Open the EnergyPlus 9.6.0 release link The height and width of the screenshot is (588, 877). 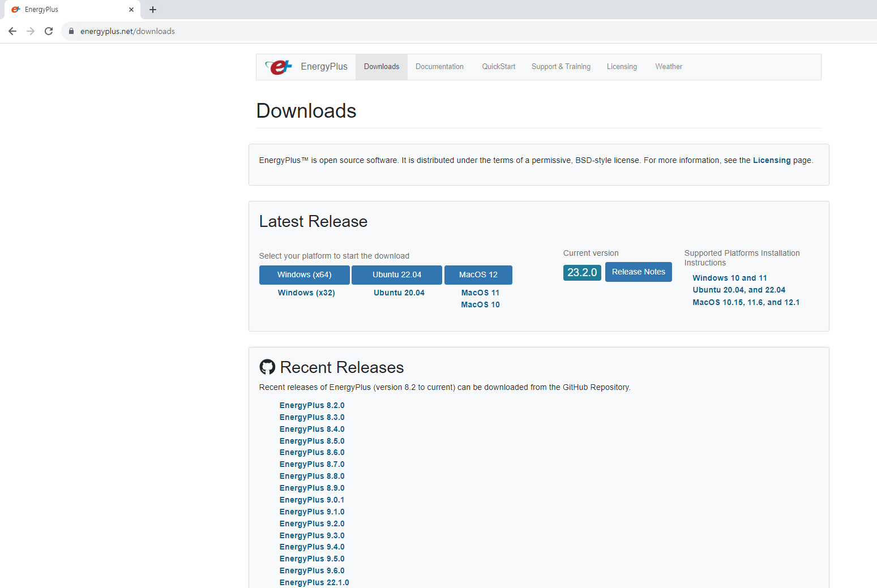[x=312, y=570]
